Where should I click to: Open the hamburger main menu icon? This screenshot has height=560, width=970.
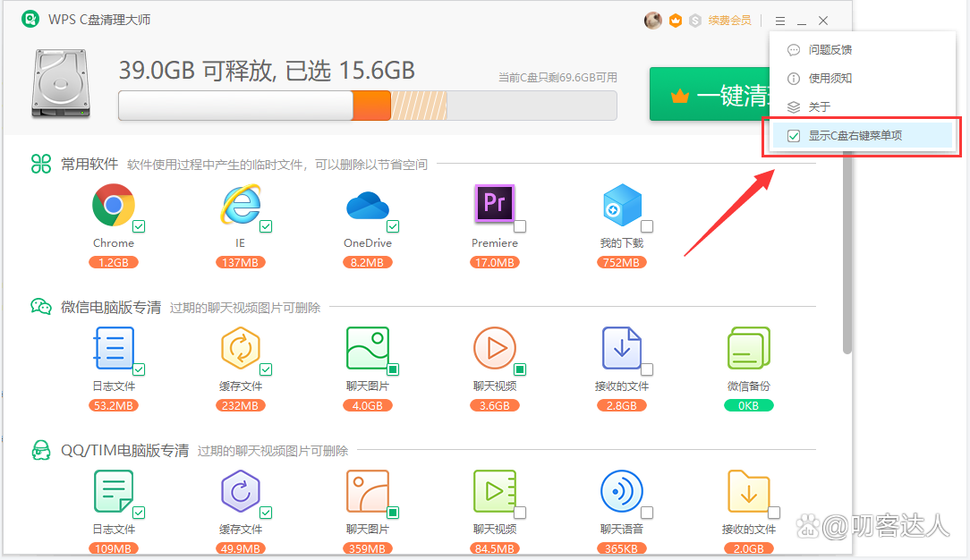click(x=780, y=21)
